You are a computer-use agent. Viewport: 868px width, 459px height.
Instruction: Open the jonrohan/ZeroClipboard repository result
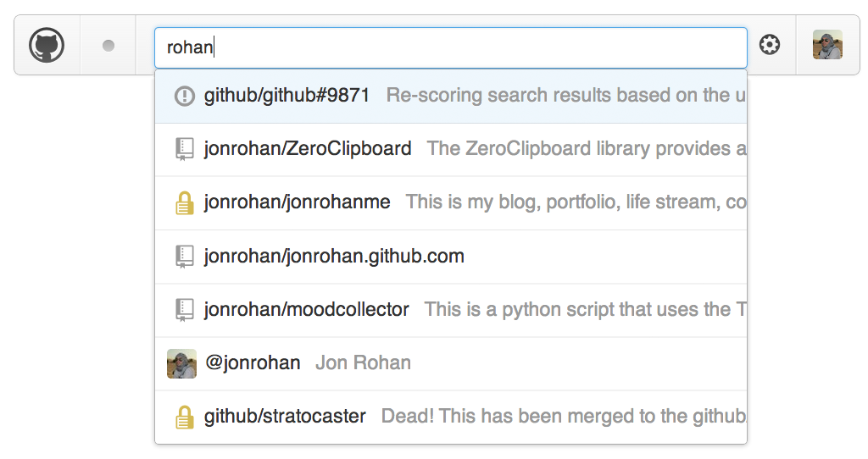(451, 150)
